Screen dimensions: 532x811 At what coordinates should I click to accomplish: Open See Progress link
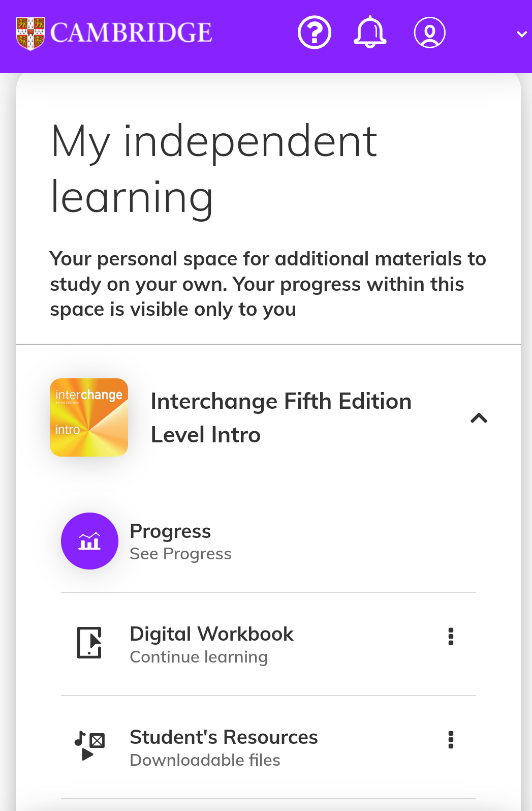pyautogui.click(x=181, y=554)
